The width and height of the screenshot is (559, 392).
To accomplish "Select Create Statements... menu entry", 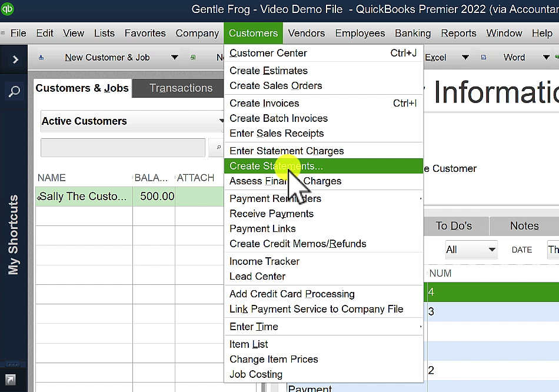I will click(x=324, y=166).
